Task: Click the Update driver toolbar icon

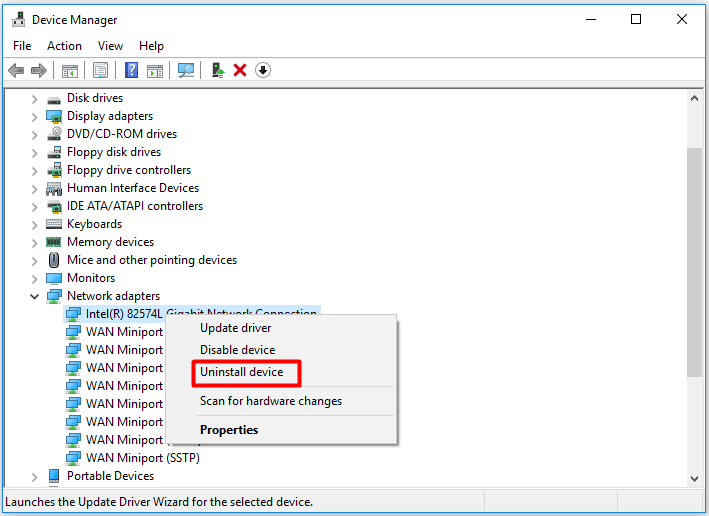Action: coord(218,70)
